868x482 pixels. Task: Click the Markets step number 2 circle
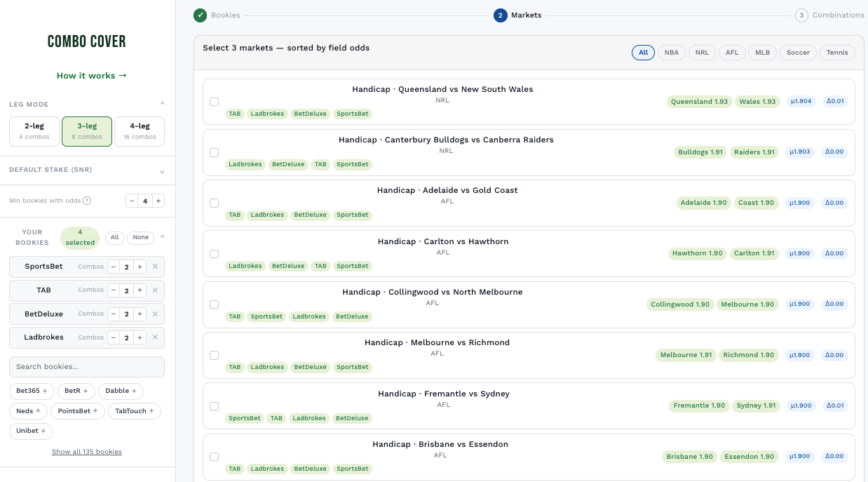[x=501, y=15]
